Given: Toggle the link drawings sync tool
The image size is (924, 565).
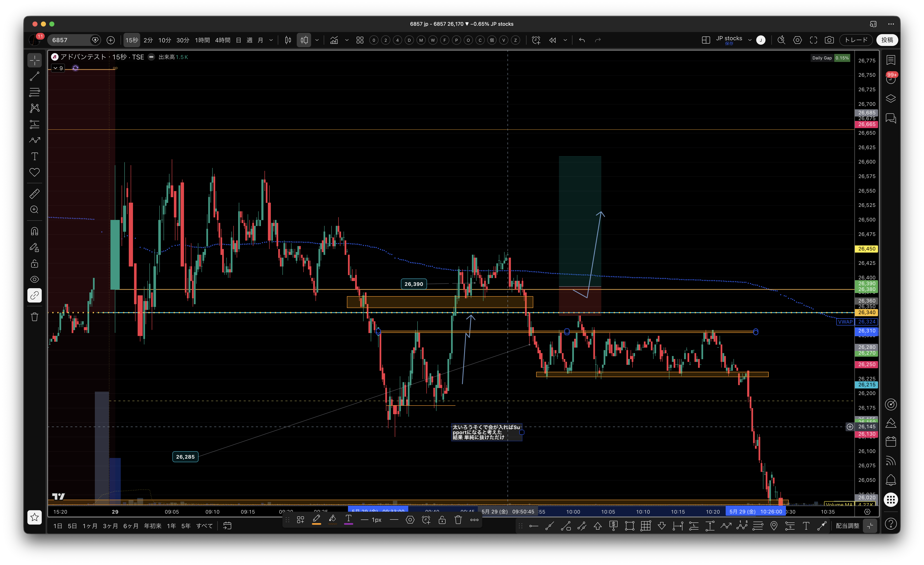Looking at the screenshot, I should pyautogui.click(x=35, y=296).
